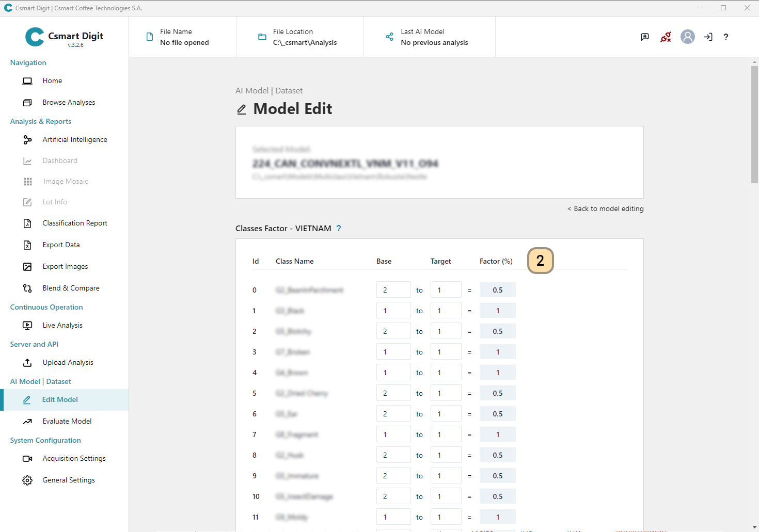759x532 pixels.
Task: Click the Target input field for class 5
Action: [445, 393]
